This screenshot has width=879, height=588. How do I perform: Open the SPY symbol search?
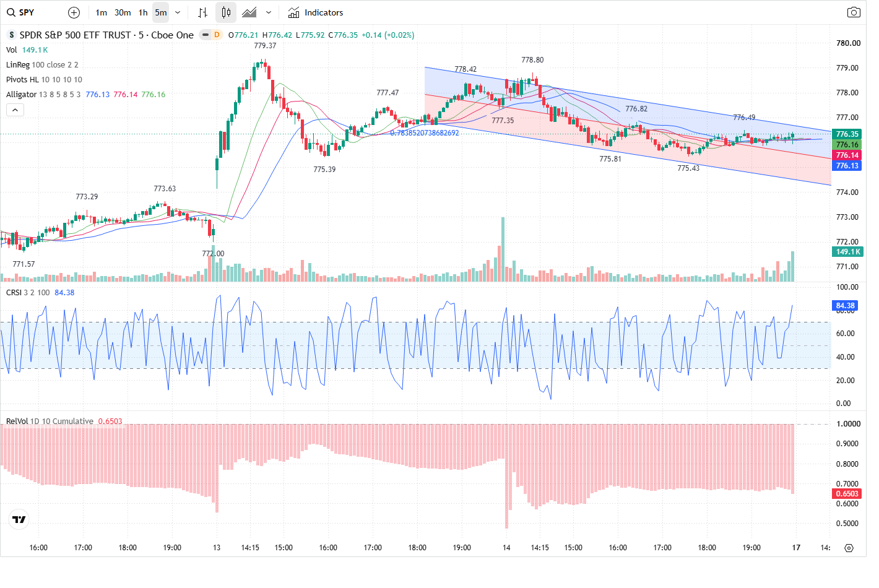pos(21,12)
